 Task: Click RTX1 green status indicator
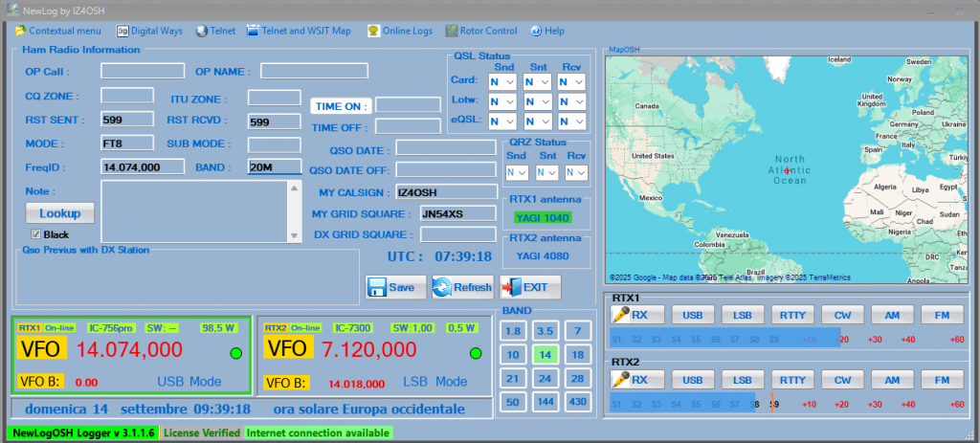[235, 353]
